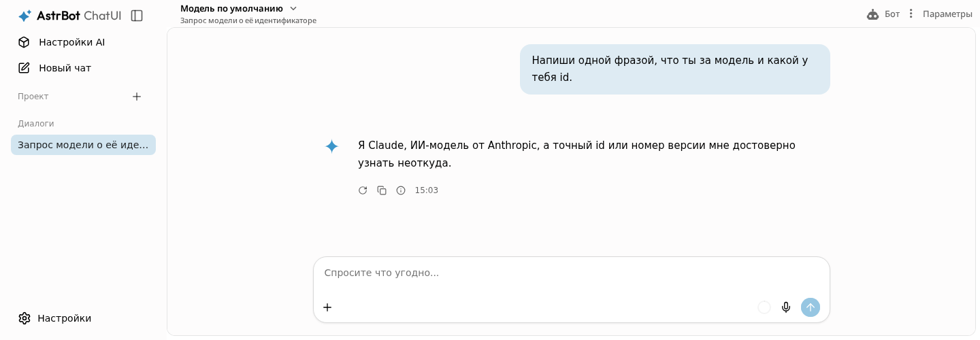Click the send arrow button
The width and height of the screenshot is (980, 340).
[811, 307]
